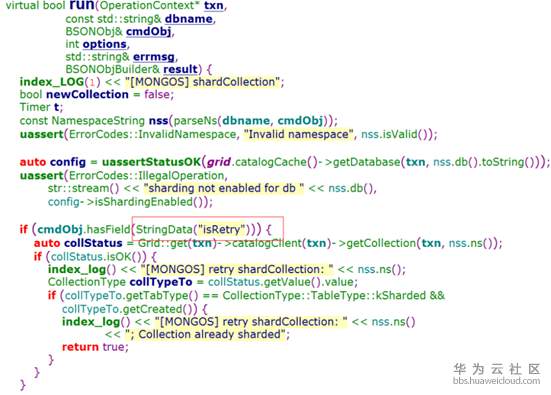551x395 pixels.
Task: Click the 'options' parameter name
Action: 104,44
